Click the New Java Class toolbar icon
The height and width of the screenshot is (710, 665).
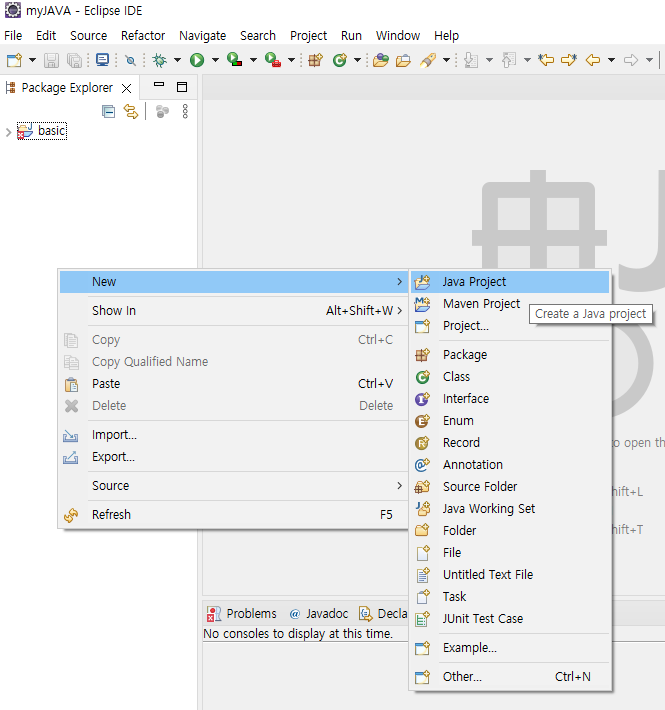pyautogui.click(x=340, y=60)
